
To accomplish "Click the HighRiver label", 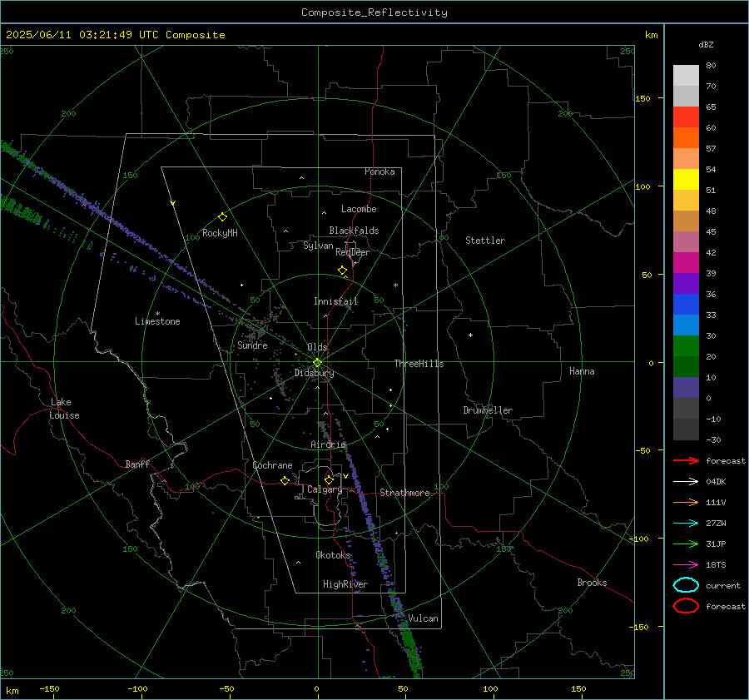I will (345, 584).
